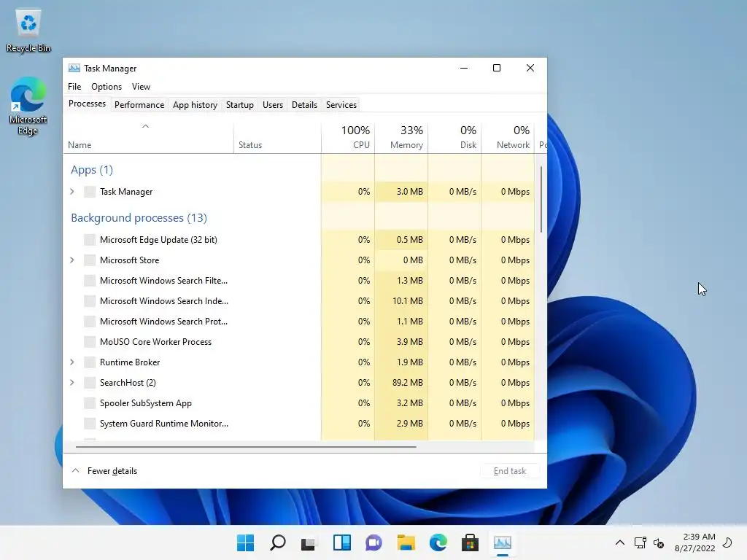Switch to the Details tab

point(304,105)
